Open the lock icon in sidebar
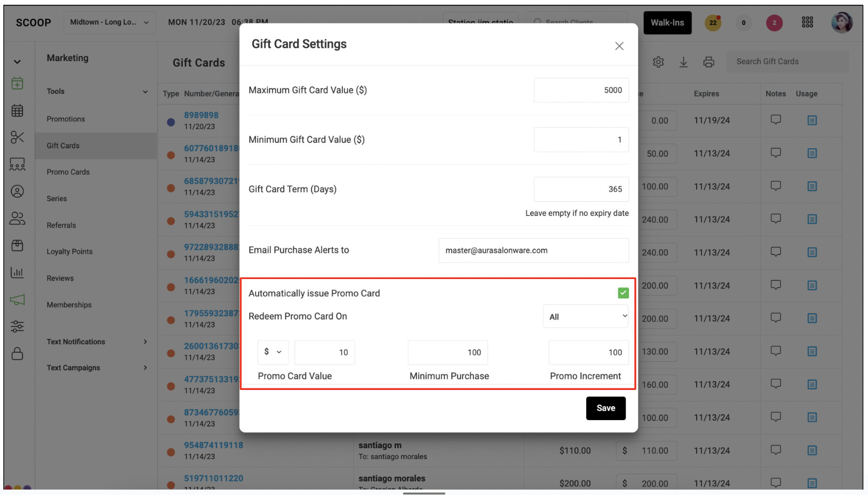The image size is (868, 495). click(x=17, y=354)
